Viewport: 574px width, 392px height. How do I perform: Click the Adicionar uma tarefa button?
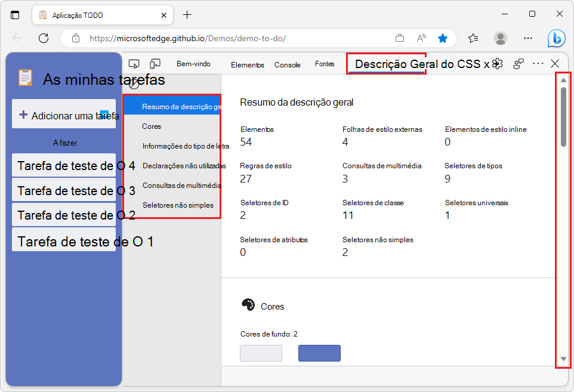pyautogui.click(x=64, y=113)
